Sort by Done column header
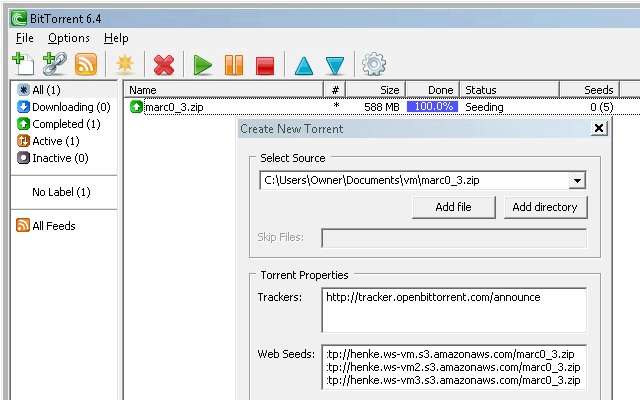The height and width of the screenshot is (400, 640). coord(433,89)
